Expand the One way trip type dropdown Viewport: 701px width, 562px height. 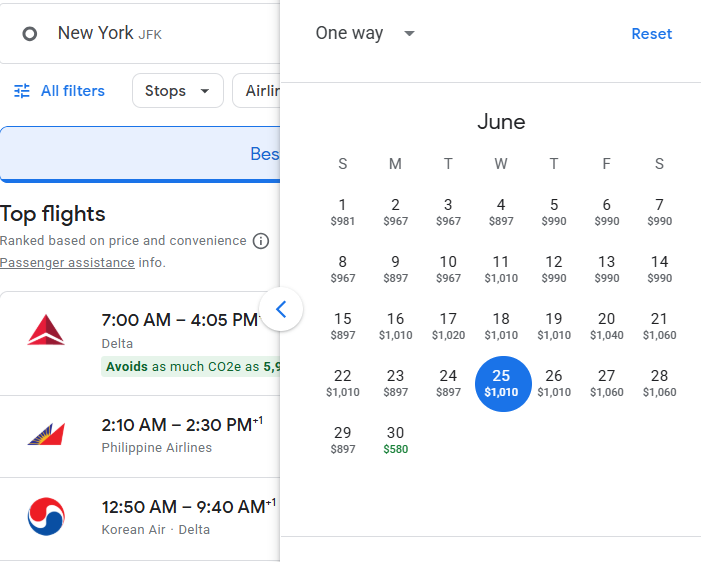(365, 34)
